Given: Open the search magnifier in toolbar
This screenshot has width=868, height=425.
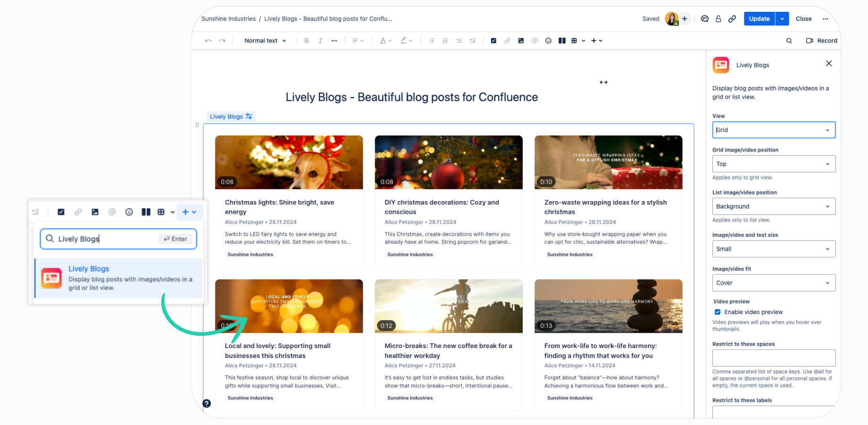Looking at the screenshot, I should point(789,41).
